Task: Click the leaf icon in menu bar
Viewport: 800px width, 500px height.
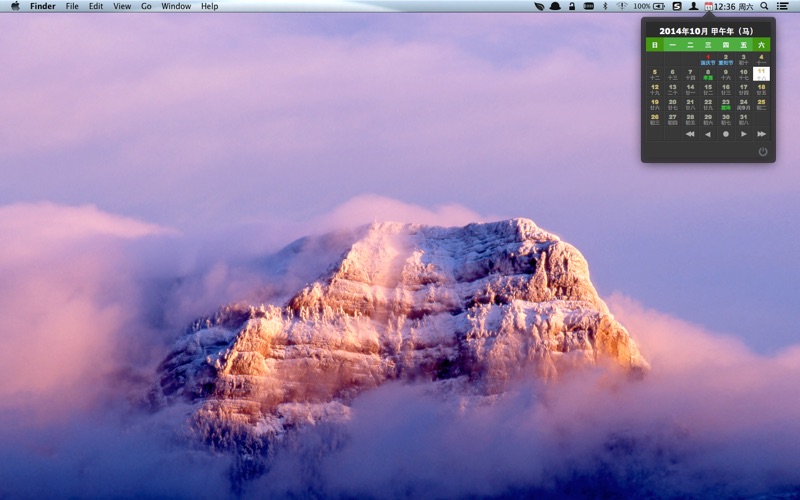Action: pyautogui.click(x=539, y=6)
